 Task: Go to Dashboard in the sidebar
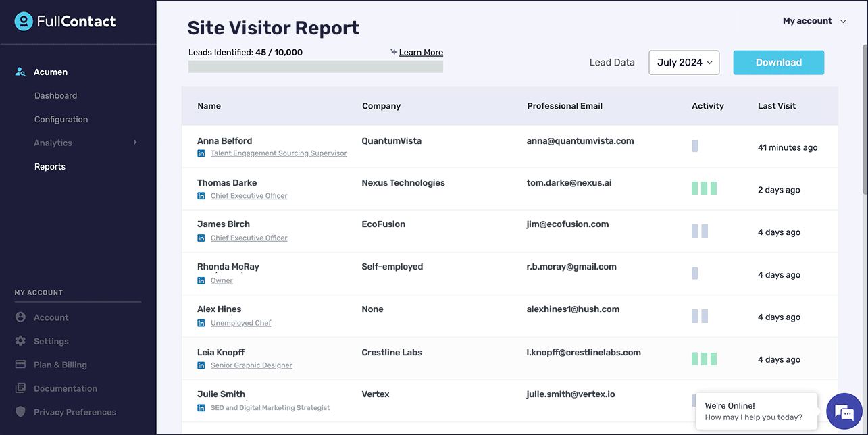coord(55,96)
